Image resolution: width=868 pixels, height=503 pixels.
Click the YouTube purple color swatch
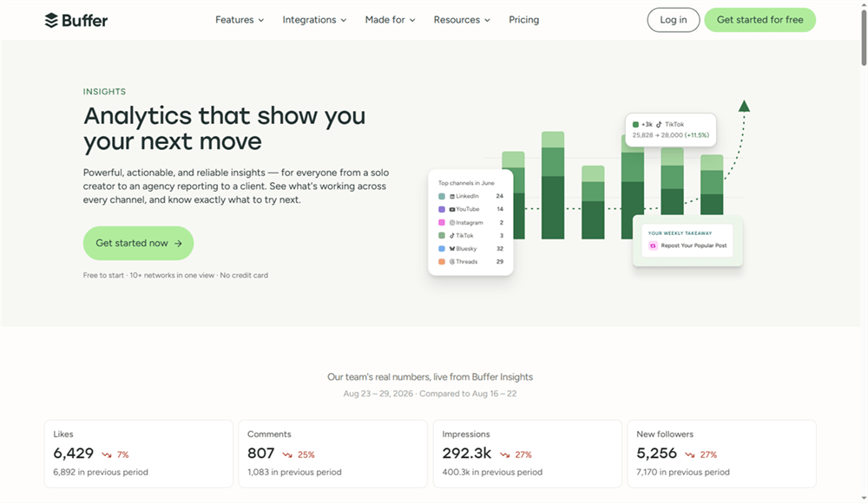point(442,210)
